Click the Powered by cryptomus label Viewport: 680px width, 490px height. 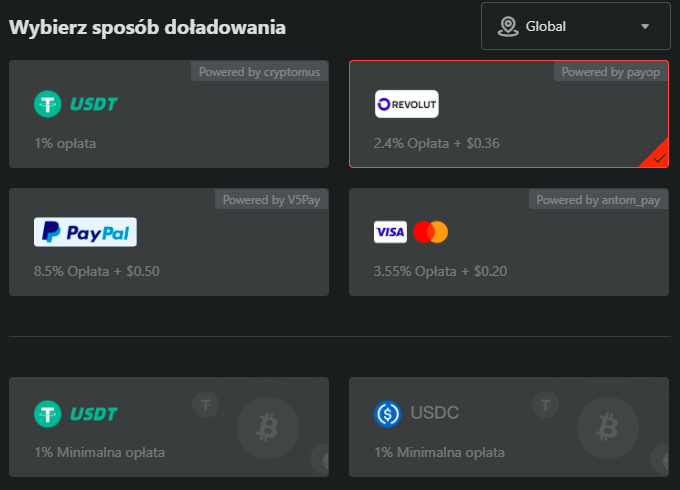click(259, 72)
